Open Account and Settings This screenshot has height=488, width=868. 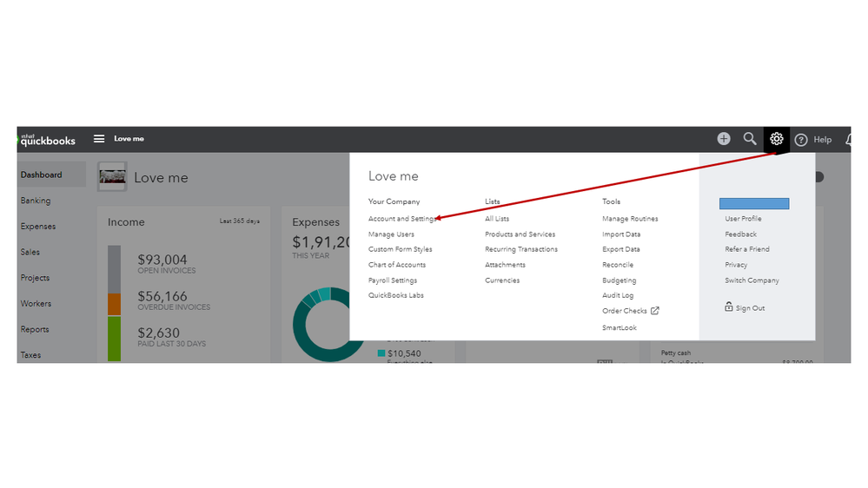[x=402, y=219]
